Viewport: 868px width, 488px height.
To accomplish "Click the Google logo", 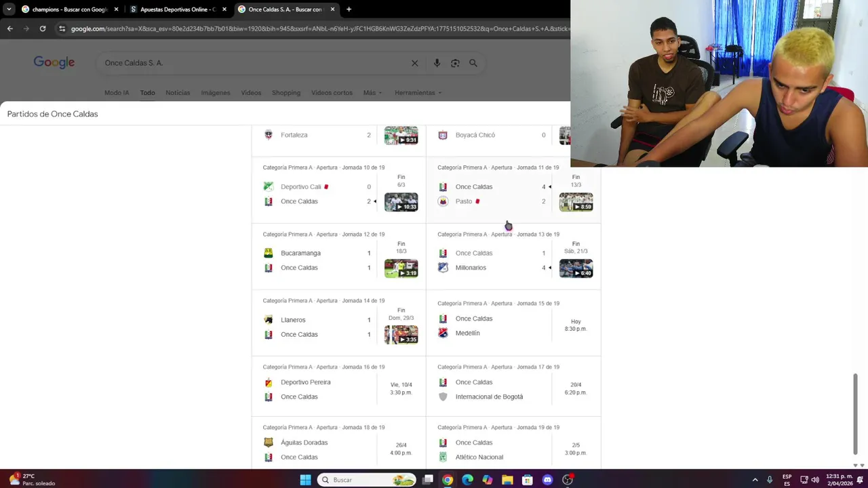I will [x=54, y=62].
